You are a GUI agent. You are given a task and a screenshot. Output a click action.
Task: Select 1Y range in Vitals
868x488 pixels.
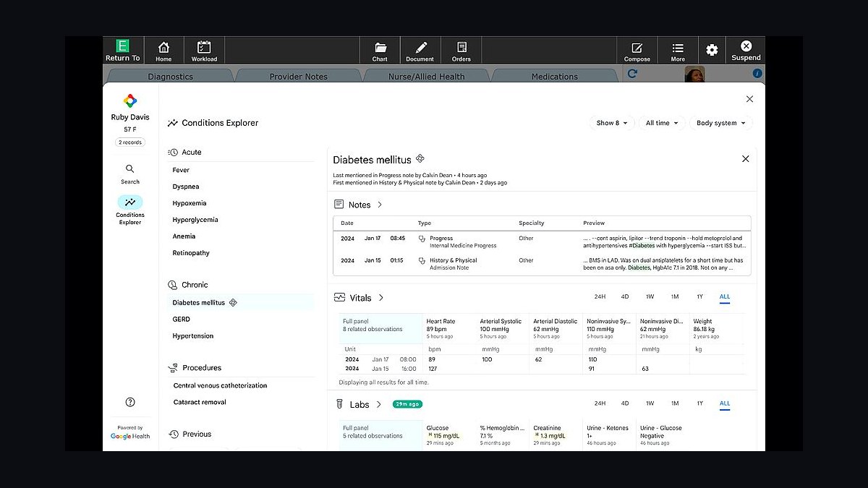tap(699, 296)
